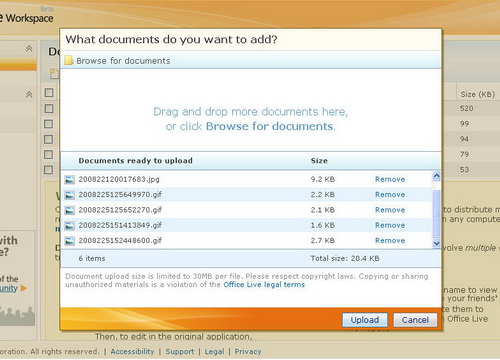
Task: Open the Office Live legal terms link
Action: coord(264,285)
